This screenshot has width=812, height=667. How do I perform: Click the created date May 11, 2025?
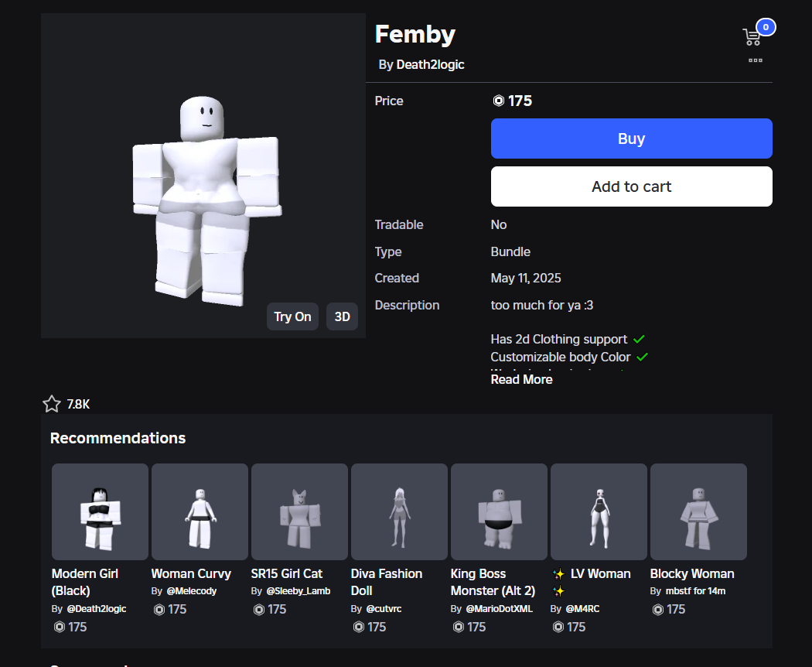[x=526, y=279]
